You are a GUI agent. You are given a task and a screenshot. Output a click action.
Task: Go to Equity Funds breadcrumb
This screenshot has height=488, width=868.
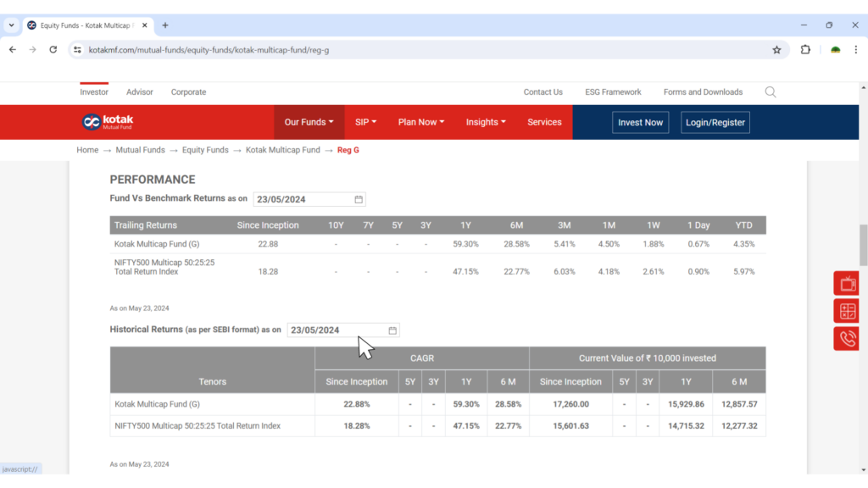[205, 150]
